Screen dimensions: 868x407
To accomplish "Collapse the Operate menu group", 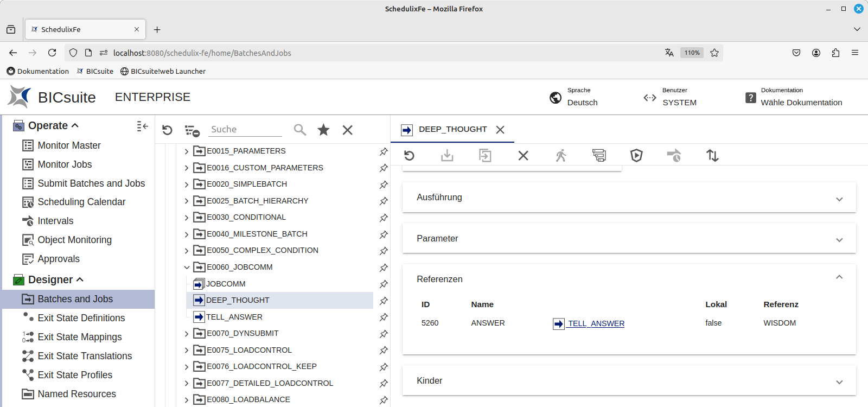I will 75,125.
